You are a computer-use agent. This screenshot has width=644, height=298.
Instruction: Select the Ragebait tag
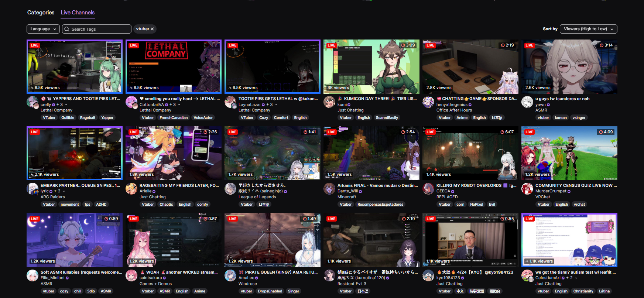(x=88, y=117)
